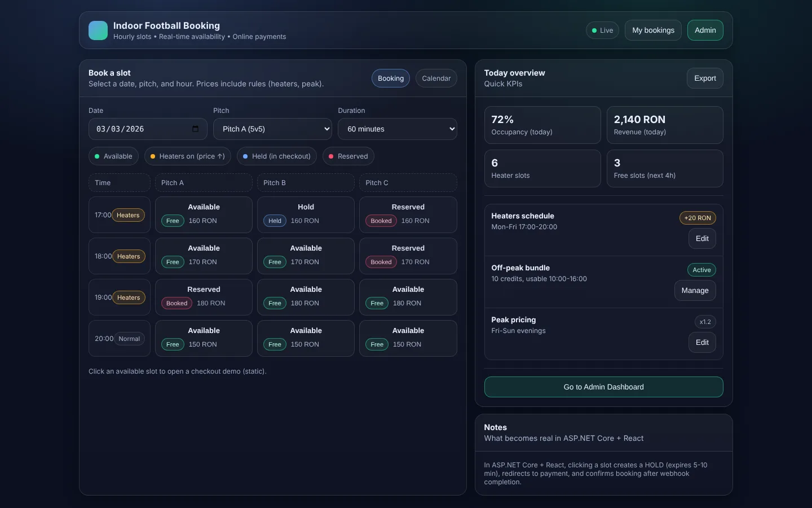
Task: Book the 20:00 Pitch C slot
Action: [x=408, y=339]
